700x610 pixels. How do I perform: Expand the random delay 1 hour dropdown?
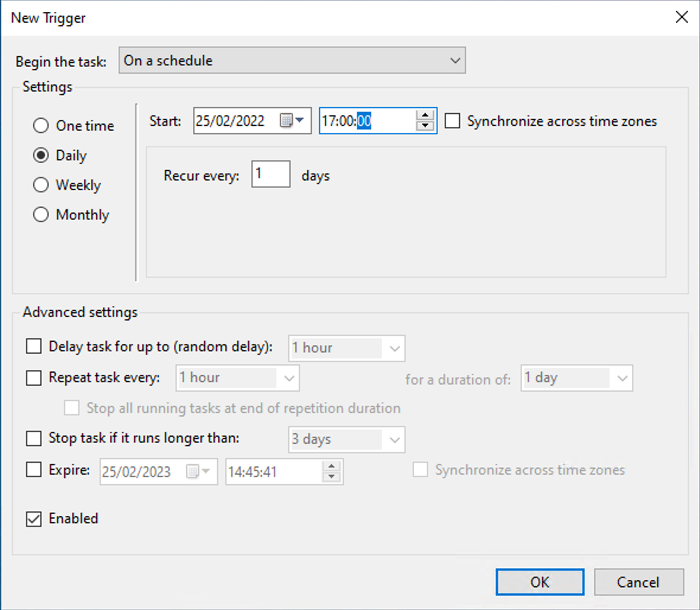(x=346, y=348)
